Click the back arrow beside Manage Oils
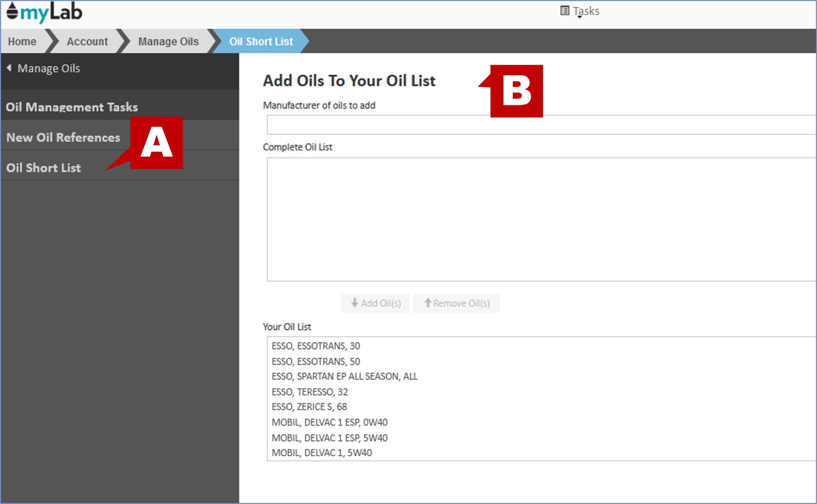Viewport: 817px width, 504px height. tap(9, 68)
